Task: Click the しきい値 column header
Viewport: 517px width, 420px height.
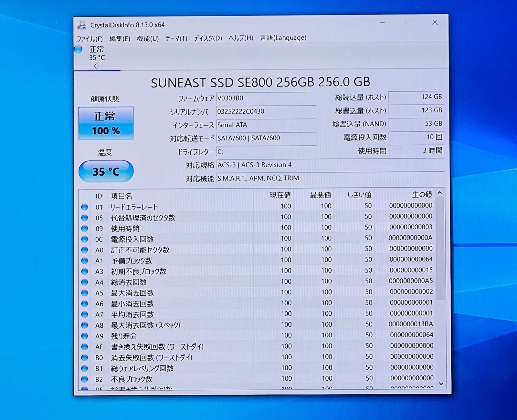Action: tap(359, 195)
